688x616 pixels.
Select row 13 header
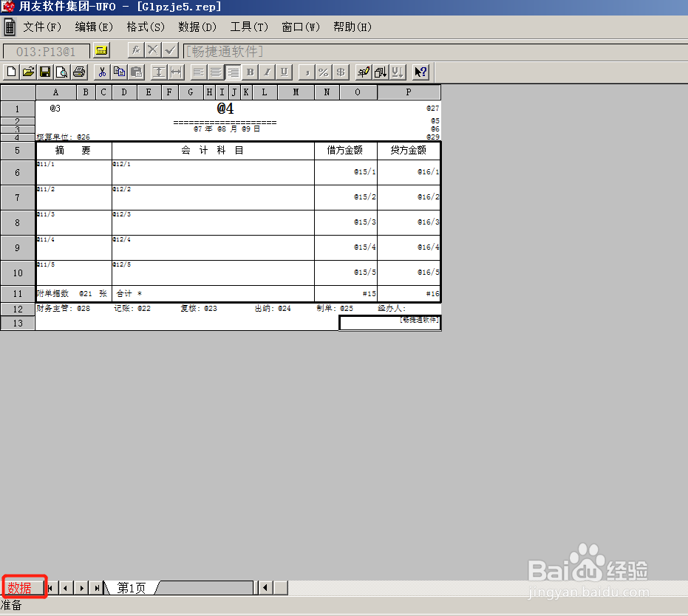point(18,323)
